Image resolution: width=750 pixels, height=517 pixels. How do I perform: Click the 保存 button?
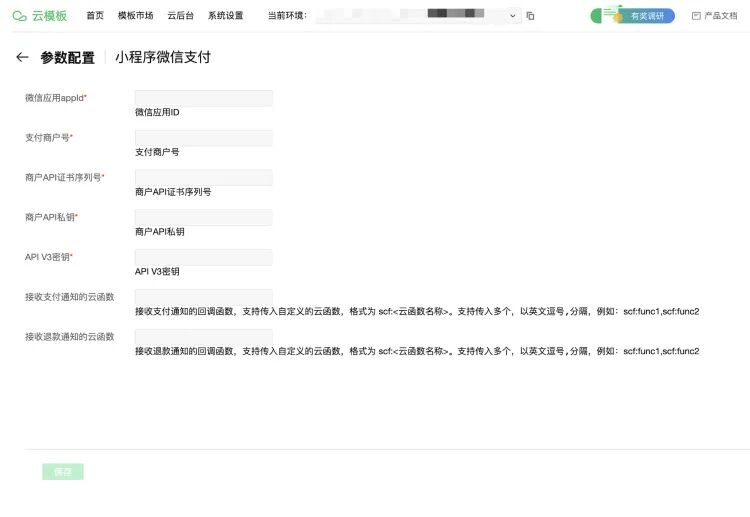(x=63, y=472)
